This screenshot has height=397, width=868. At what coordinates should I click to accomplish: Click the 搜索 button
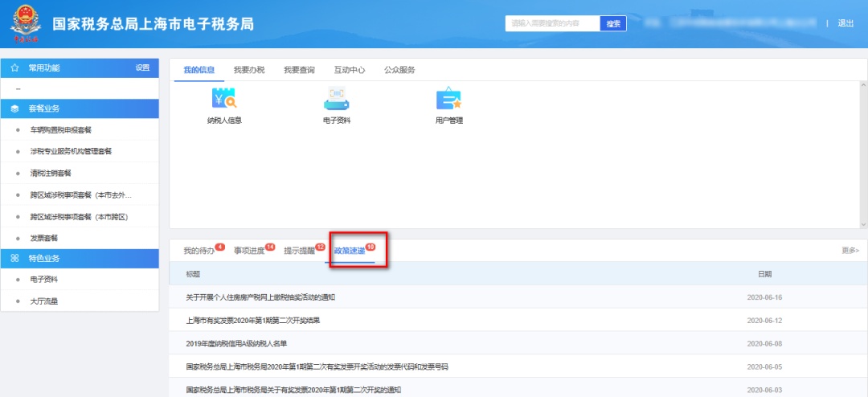point(612,24)
